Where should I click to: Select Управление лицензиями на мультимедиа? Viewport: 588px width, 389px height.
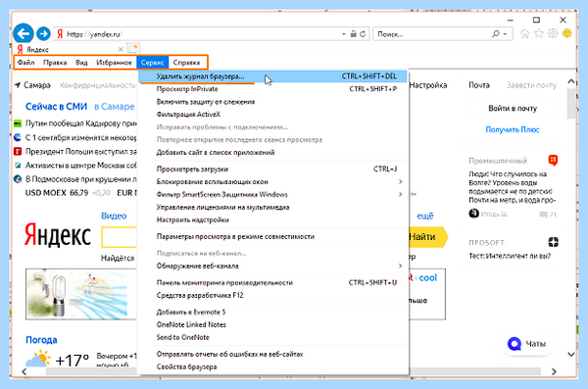click(x=272, y=207)
